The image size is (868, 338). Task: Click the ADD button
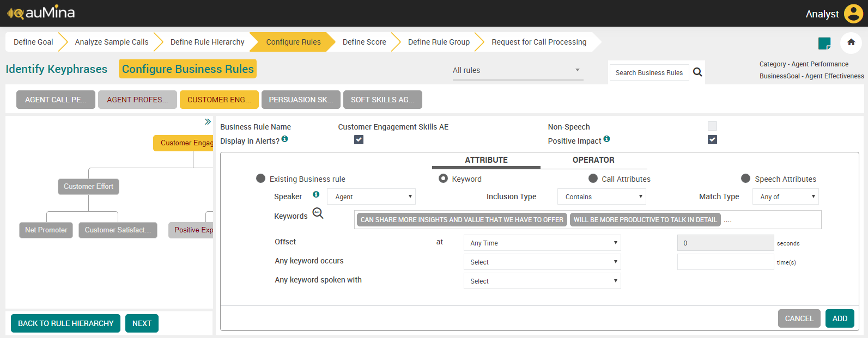840,318
